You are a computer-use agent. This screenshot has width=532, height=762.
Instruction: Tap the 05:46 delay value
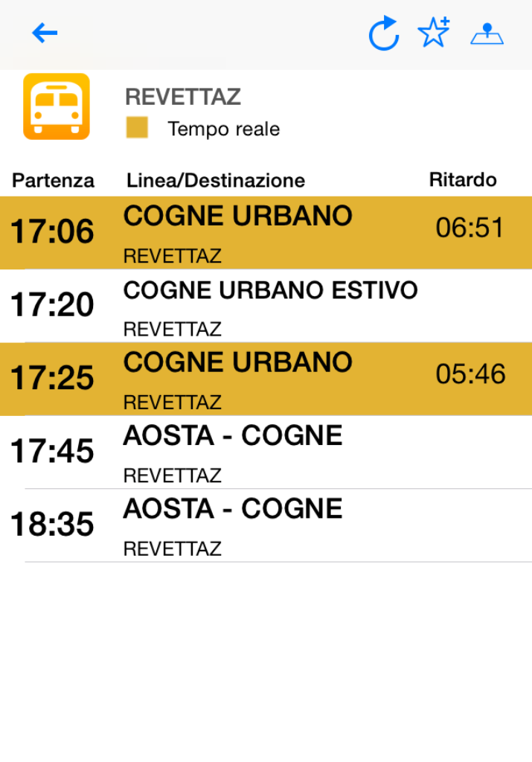click(x=470, y=374)
